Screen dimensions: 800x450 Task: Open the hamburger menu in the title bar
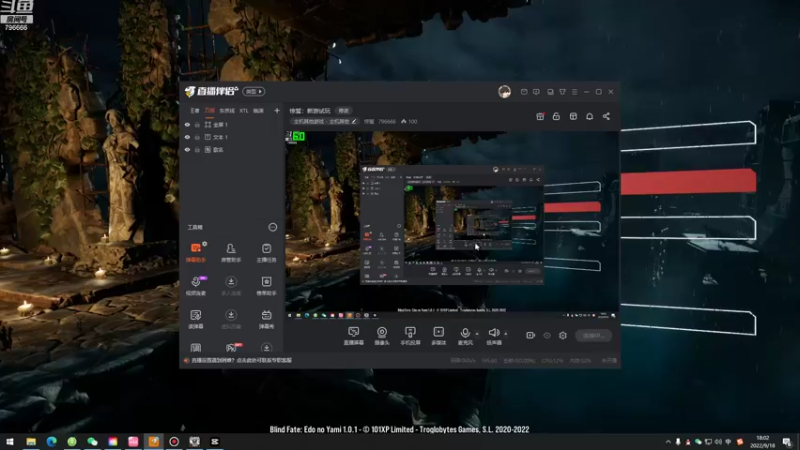point(574,92)
